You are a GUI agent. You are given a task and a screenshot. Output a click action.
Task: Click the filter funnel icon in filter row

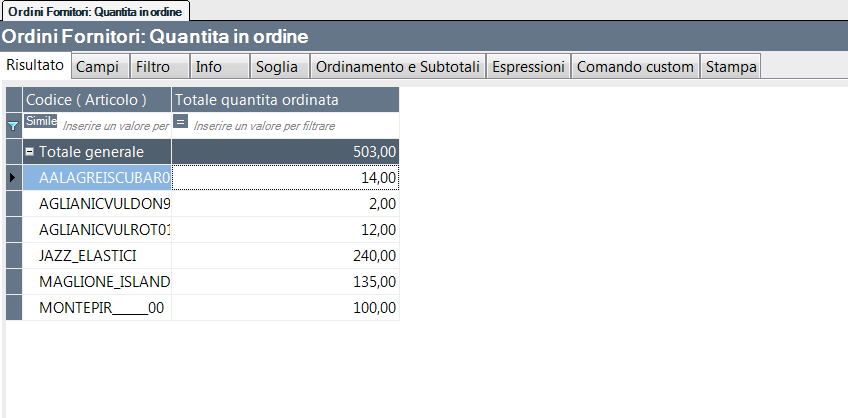coord(13,126)
